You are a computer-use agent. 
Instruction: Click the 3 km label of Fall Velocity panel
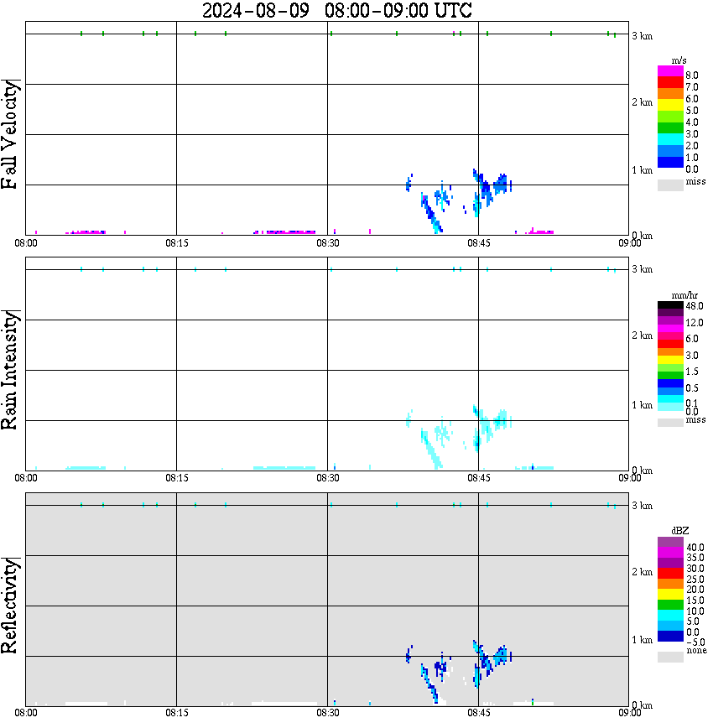643,36
